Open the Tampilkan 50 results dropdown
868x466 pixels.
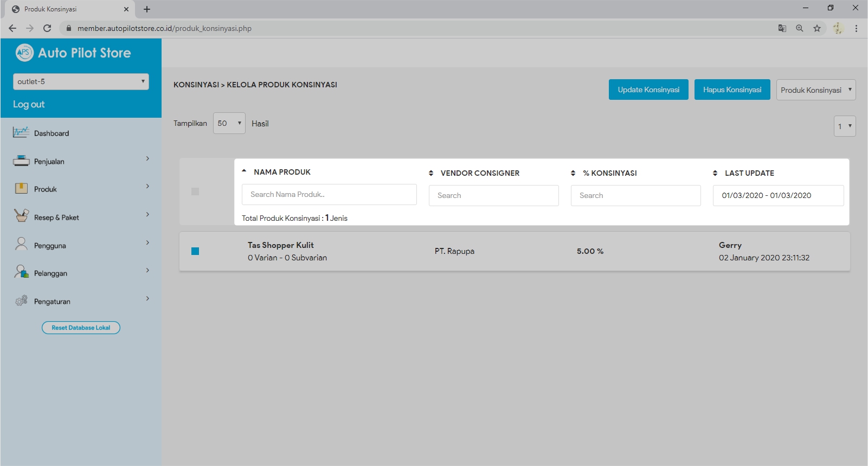pos(229,124)
